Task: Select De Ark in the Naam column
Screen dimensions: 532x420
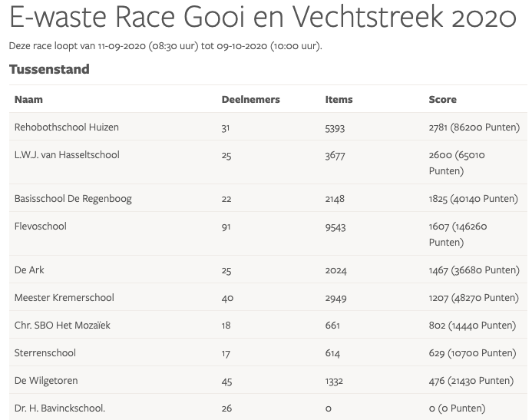Action: (29, 270)
